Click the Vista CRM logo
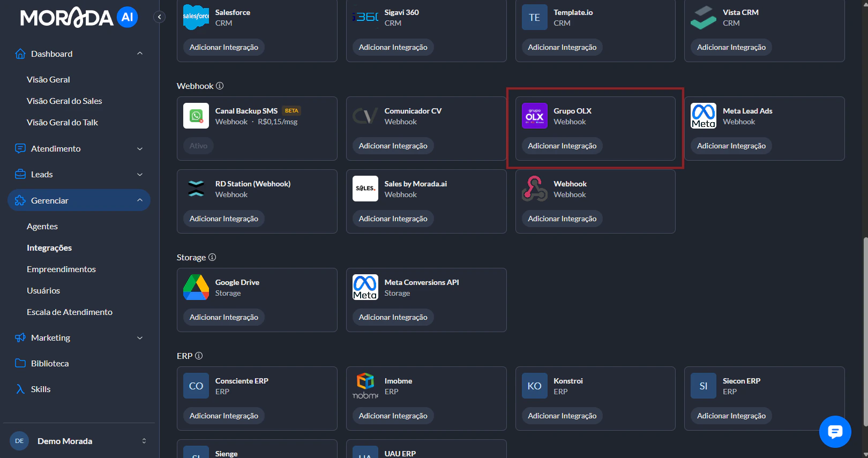 click(704, 17)
